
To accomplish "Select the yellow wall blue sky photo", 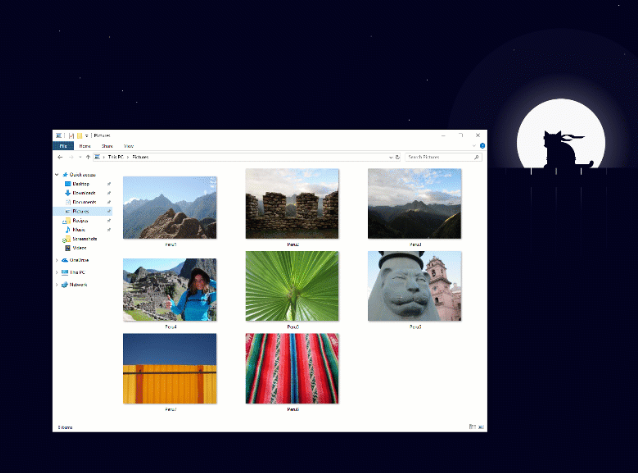I will [x=170, y=369].
